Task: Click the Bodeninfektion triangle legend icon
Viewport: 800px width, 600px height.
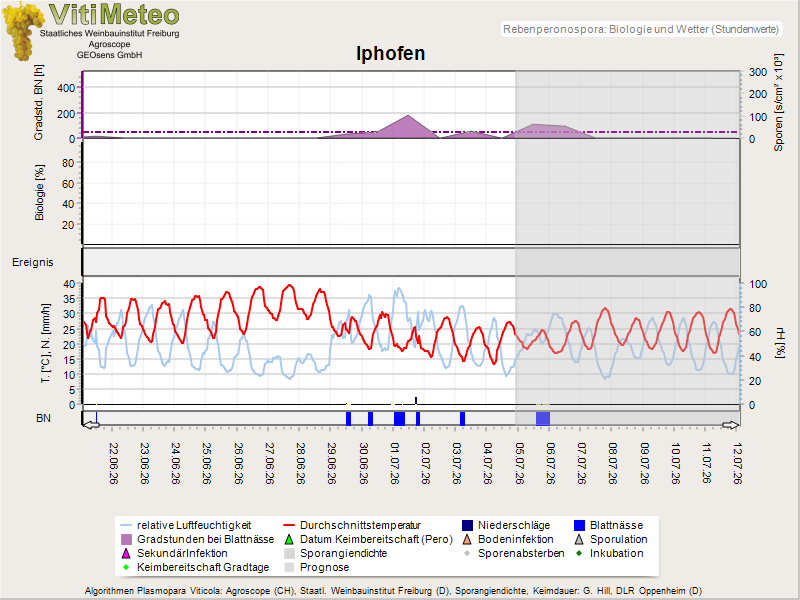Action: pyautogui.click(x=467, y=539)
